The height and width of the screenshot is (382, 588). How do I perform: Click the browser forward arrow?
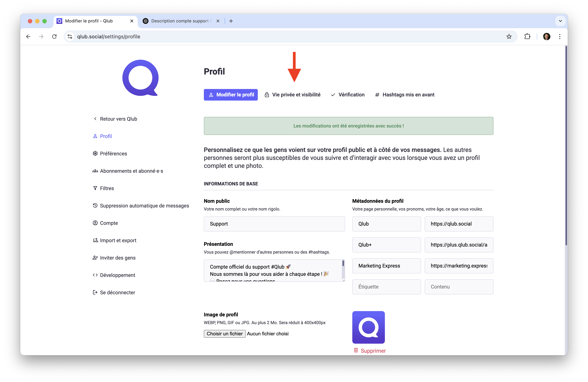point(41,37)
